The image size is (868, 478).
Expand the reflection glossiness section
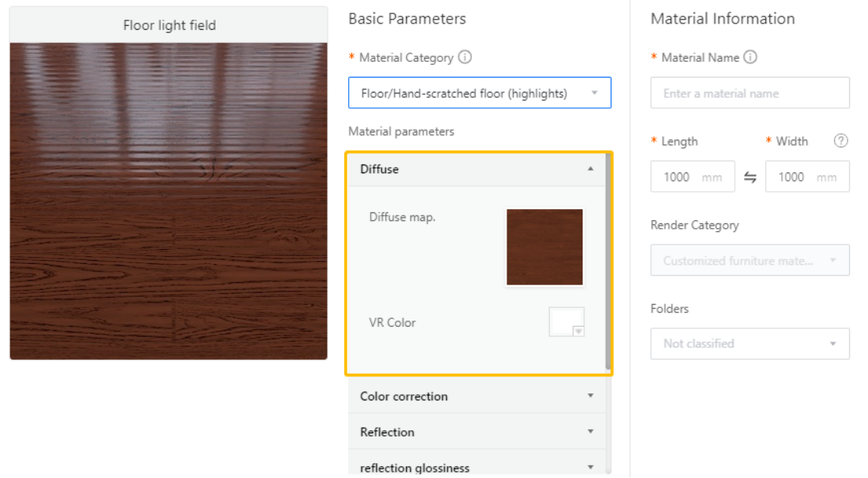(x=477, y=465)
